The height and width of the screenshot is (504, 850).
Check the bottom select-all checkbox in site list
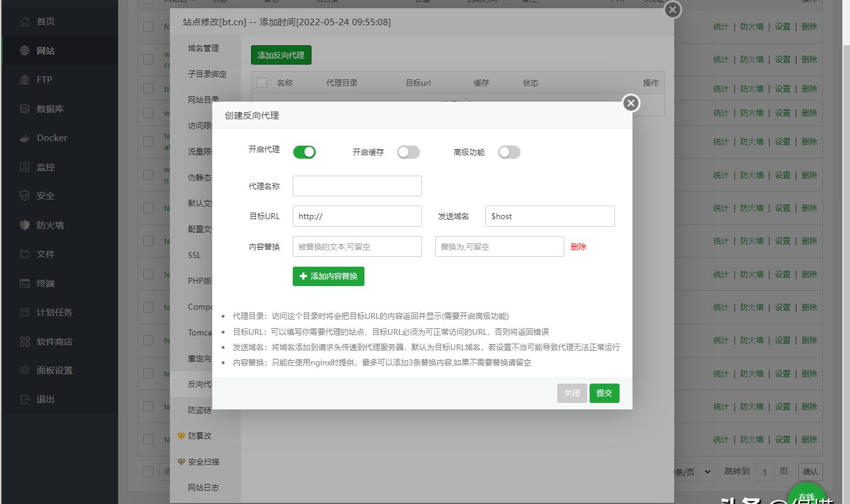(x=149, y=471)
